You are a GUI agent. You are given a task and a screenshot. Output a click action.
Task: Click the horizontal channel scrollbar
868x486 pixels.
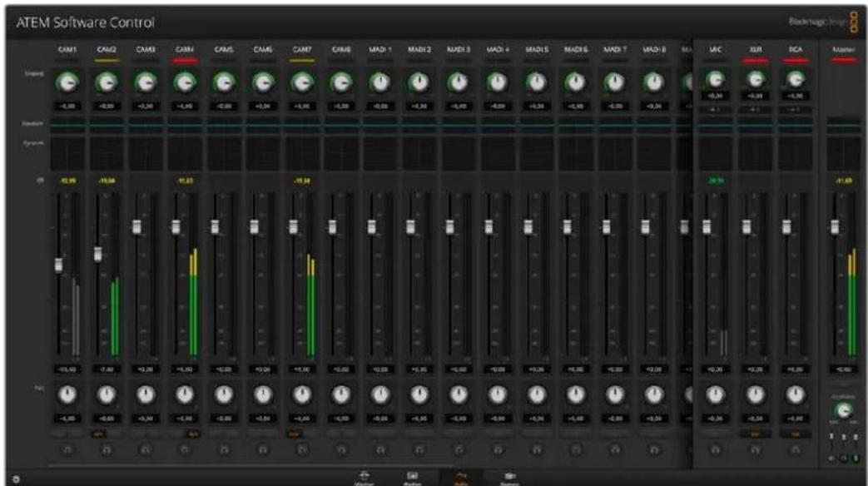(x=252, y=466)
